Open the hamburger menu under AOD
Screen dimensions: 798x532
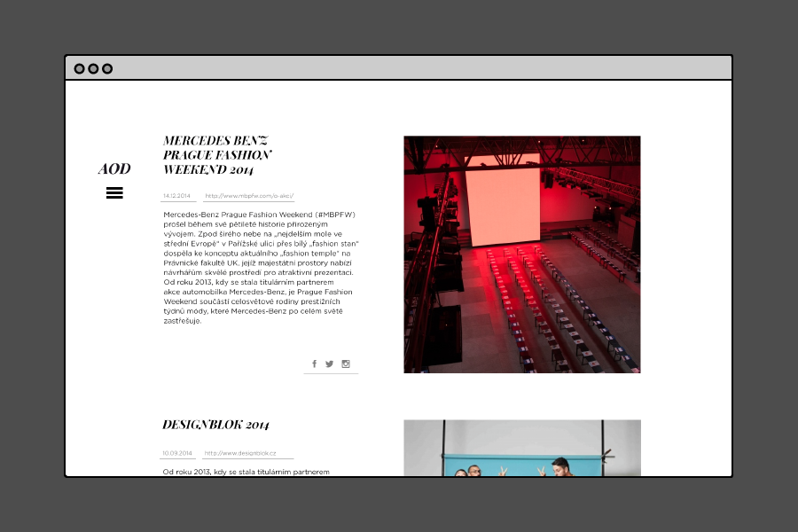(114, 192)
